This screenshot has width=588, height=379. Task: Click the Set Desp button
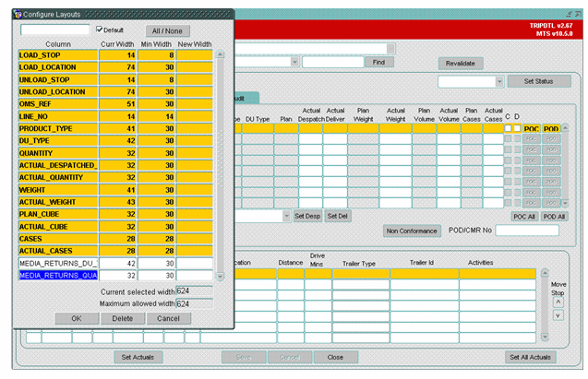(307, 216)
